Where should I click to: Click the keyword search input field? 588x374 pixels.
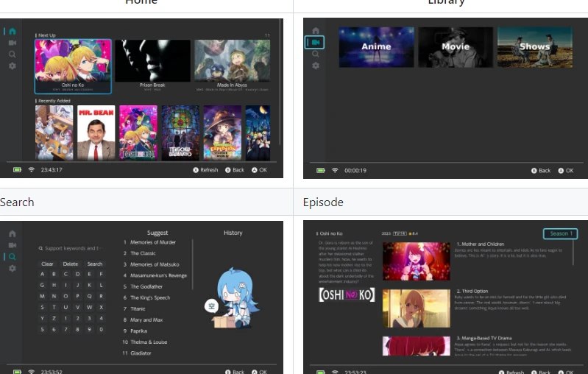74,249
